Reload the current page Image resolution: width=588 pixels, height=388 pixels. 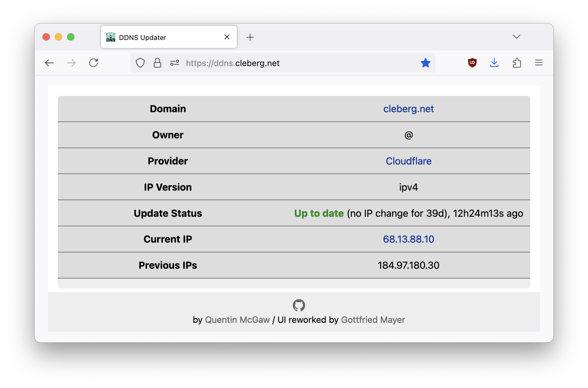(94, 63)
